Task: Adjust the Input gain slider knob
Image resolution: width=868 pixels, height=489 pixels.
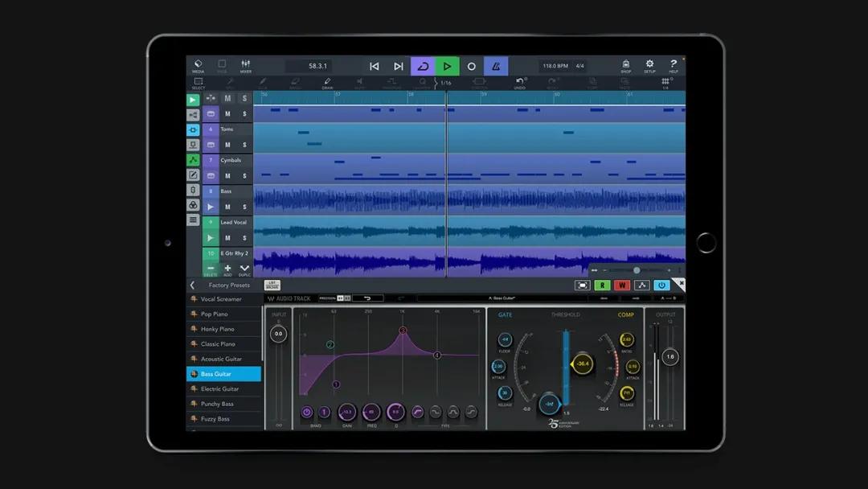Action: coord(278,334)
